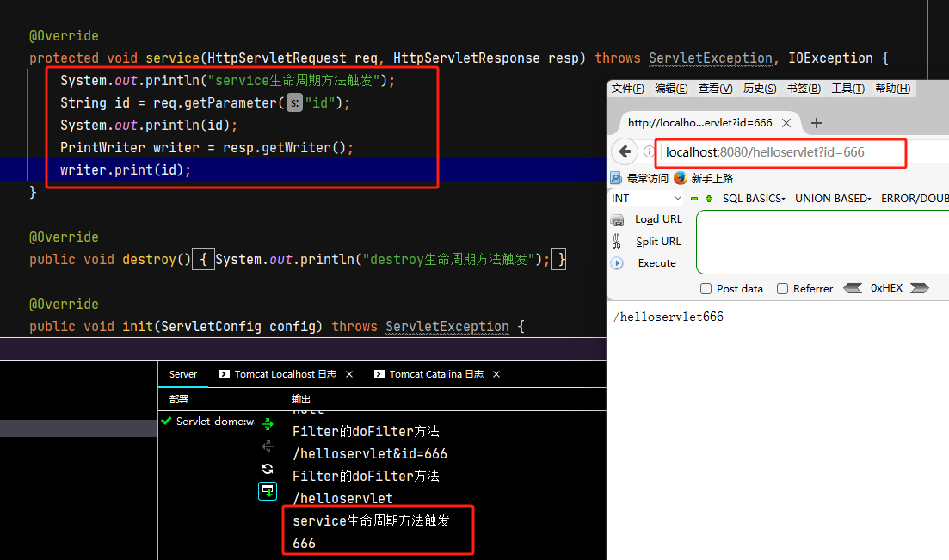Select the Servlet-dome deployment entry

tap(215, 422)
